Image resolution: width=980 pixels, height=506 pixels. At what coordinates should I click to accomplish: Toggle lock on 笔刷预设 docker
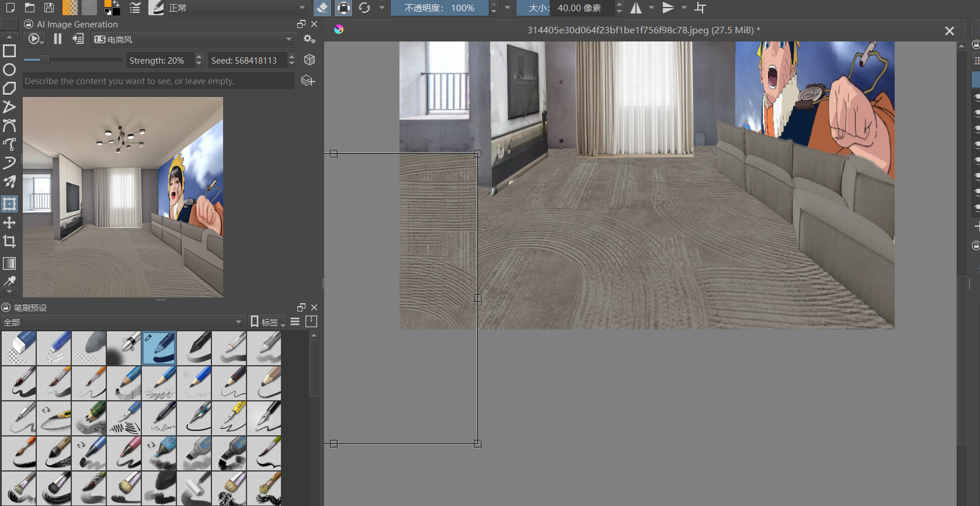click(6, 307)
